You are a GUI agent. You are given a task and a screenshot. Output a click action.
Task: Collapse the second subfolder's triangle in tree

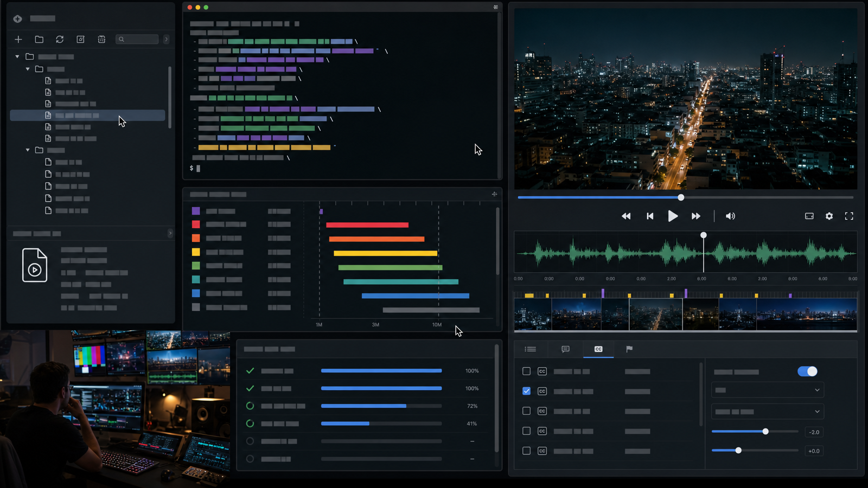(x=28, y=150)
